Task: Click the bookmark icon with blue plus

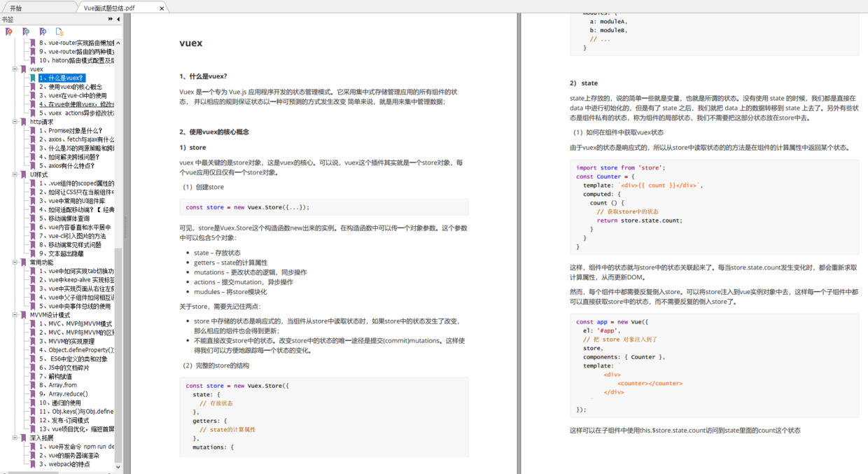Action: point(43,32)
